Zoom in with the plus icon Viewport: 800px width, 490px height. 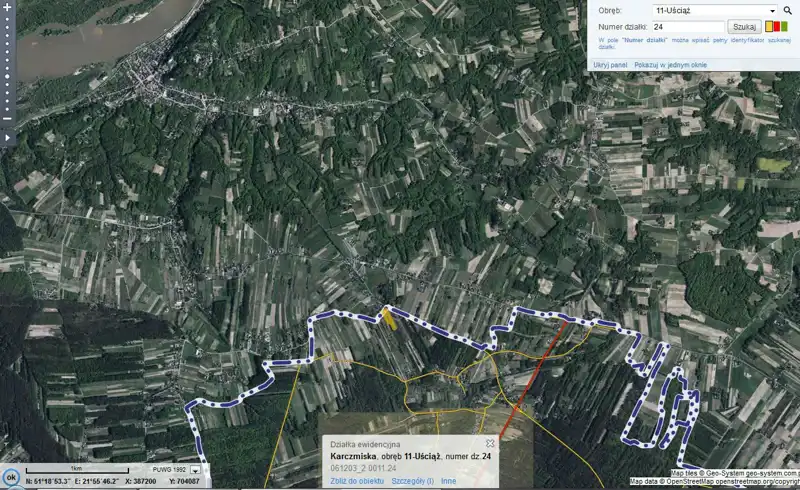(7, 7)
